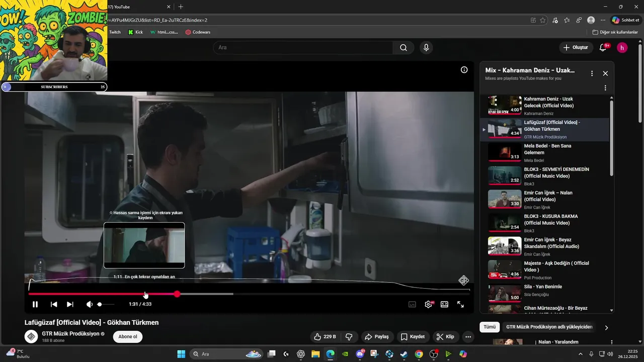Play Mela Bedel - Ben Sana Gelemem

545,153
